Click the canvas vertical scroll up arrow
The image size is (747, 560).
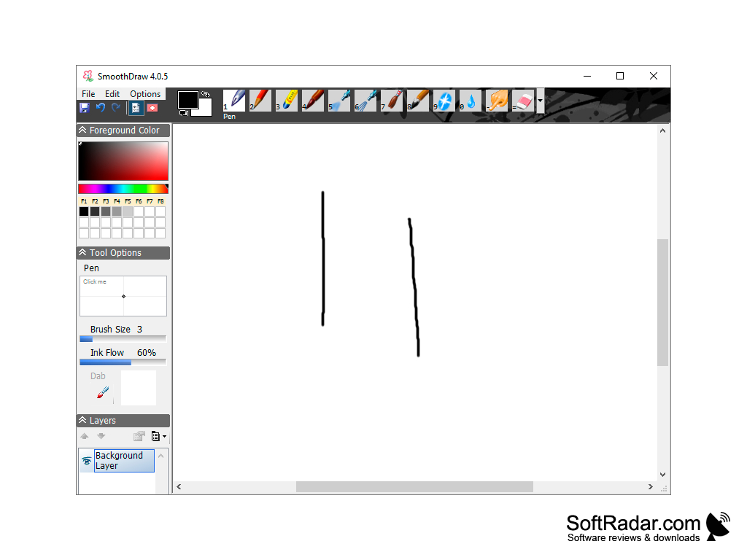pyautogui.click(x=662, y=131)
